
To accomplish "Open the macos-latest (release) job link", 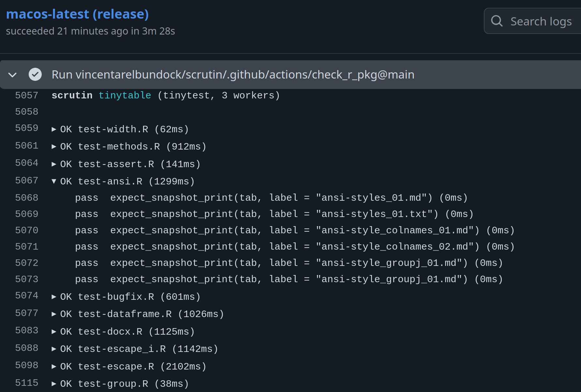I will pos(77,14).
